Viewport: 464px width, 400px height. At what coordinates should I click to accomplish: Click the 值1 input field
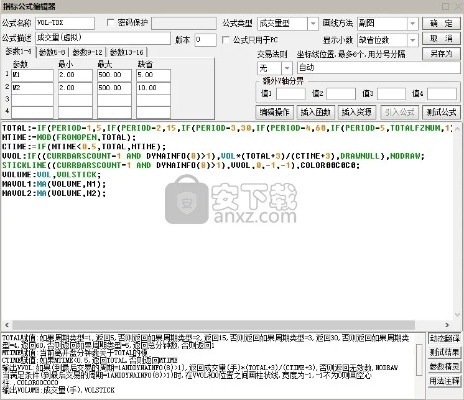pyautogui.click(x=291, y=94)
